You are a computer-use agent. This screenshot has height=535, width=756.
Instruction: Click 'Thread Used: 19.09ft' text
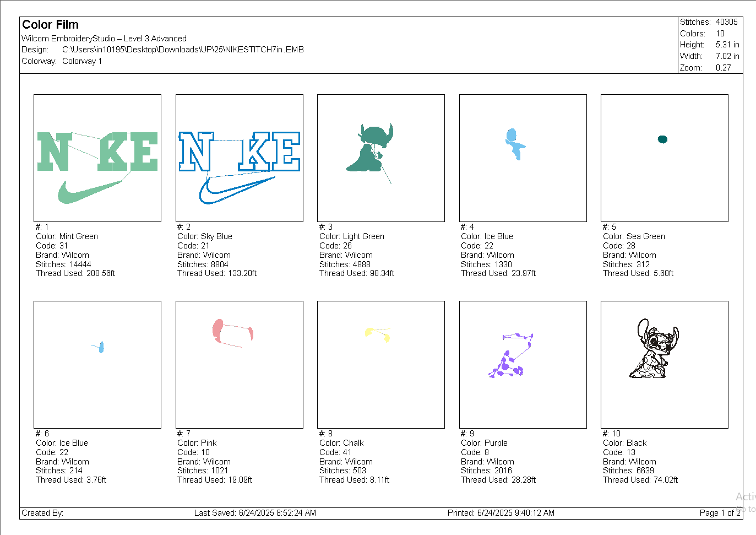tap(215, 480)
